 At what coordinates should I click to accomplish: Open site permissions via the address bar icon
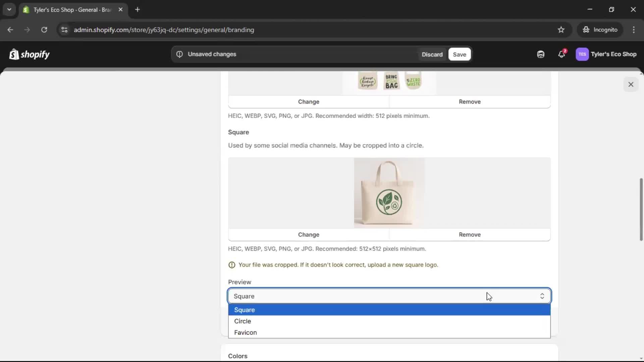[x=64, y=29]
